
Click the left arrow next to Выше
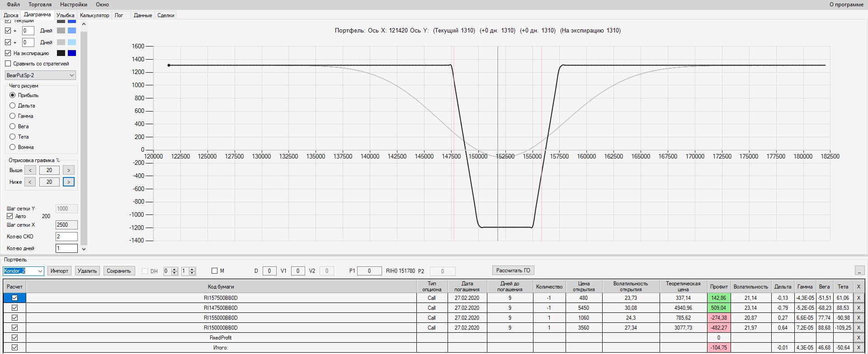[30, 170]
